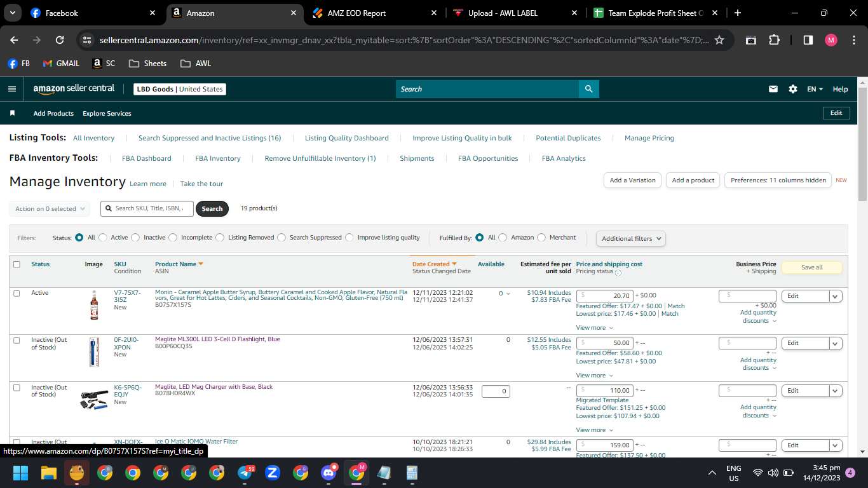Expand the Additional filters dropdown
Screen dimensions: 868x488
point(631,238)
